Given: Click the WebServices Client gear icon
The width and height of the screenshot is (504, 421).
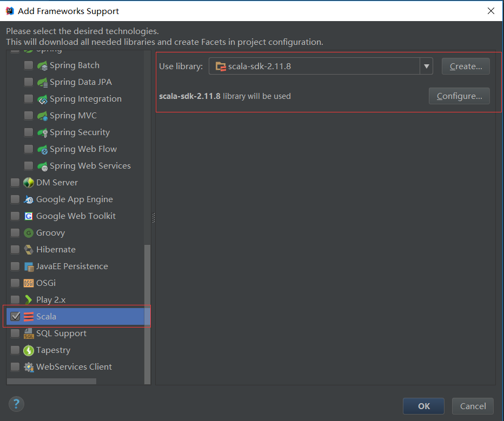Looking at the screenshot, I should [29, 367].
